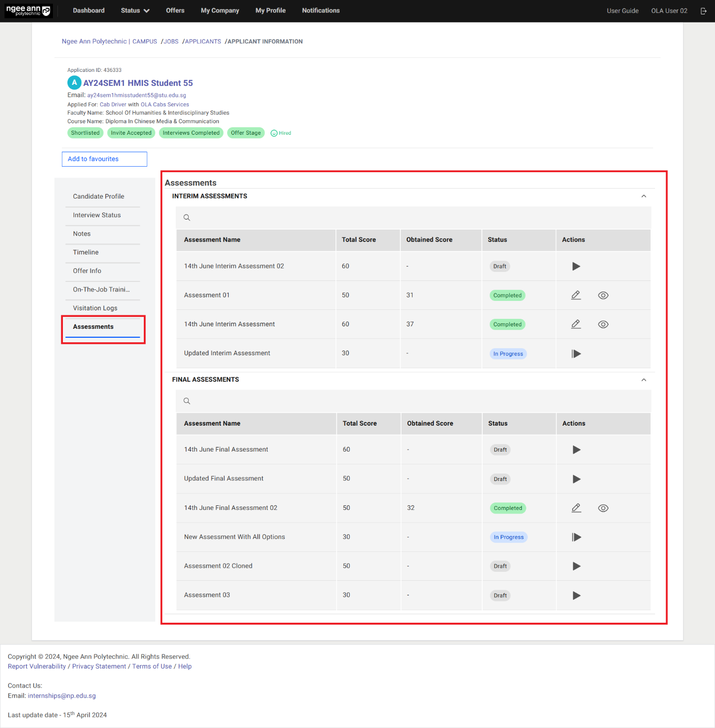Edit the 14th June Interim Assessment
The image size is (715, 728).
[576, 324]
